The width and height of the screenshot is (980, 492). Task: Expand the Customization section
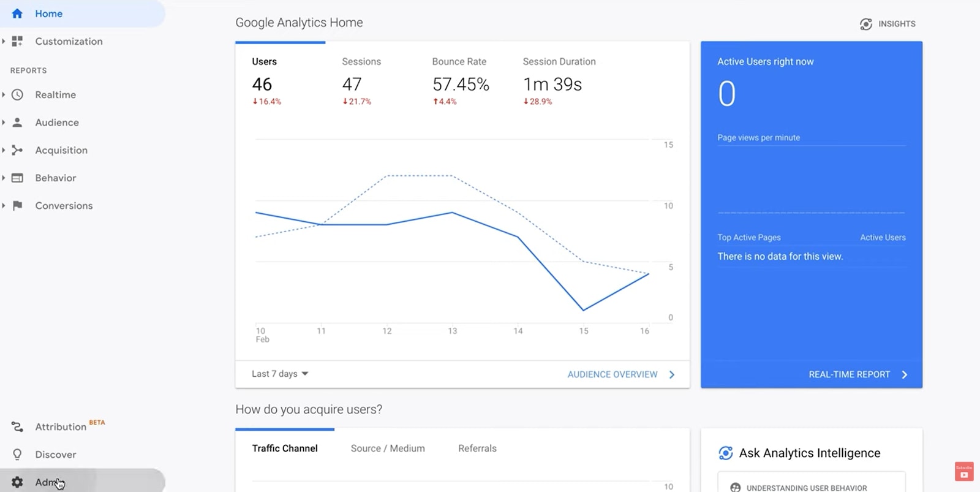(x=4, y=41)
